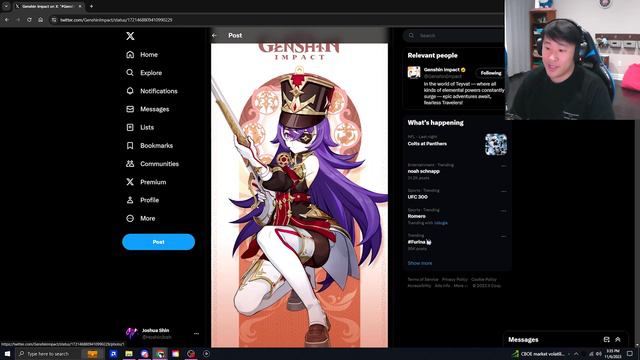This screenshot has height=360, width=640.
Task: Click the twitter.com address bar URL
Action: tap(116, 20)
